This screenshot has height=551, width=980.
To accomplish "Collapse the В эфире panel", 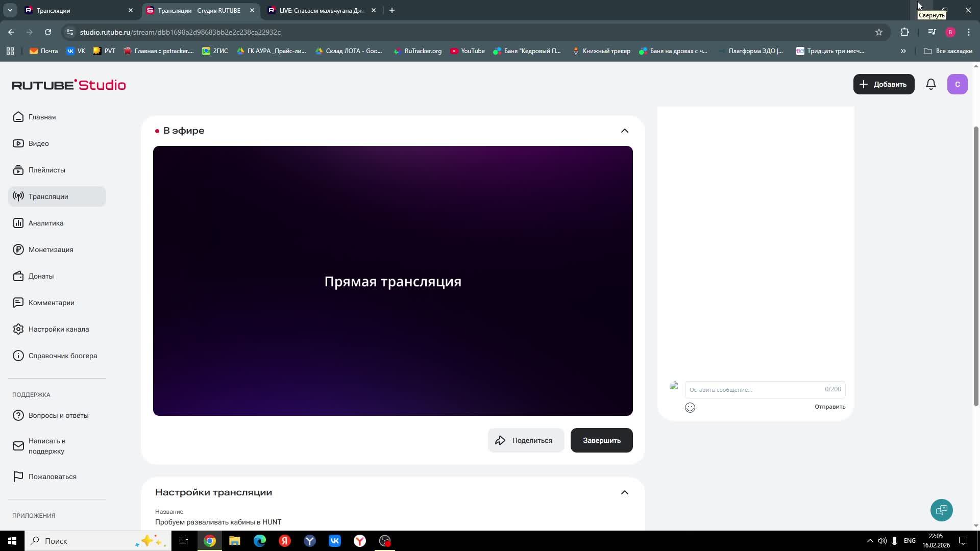I will coord(624,131).
